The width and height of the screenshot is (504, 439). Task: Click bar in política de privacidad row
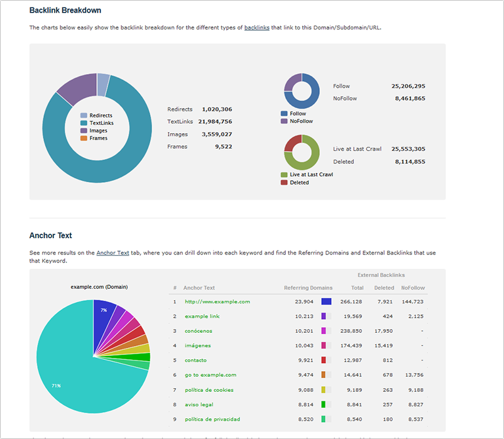pos(324,419)
